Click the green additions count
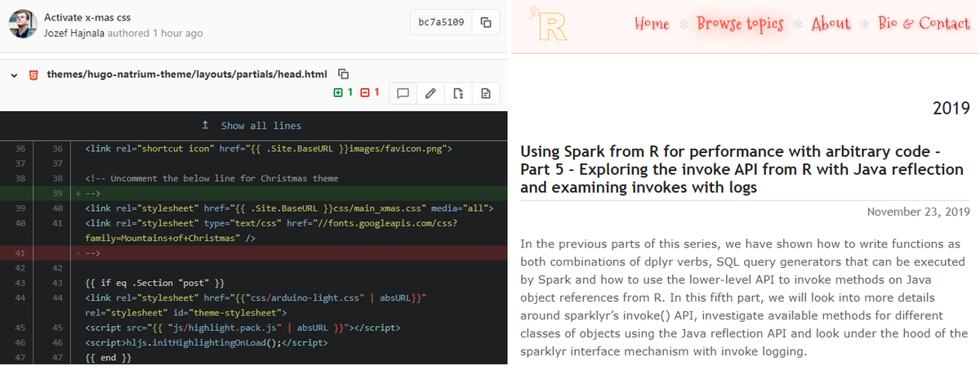 coord(343,92)
